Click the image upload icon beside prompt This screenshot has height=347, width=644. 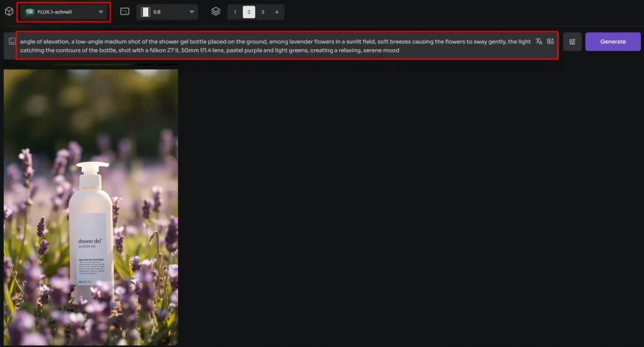coord(12,42)
